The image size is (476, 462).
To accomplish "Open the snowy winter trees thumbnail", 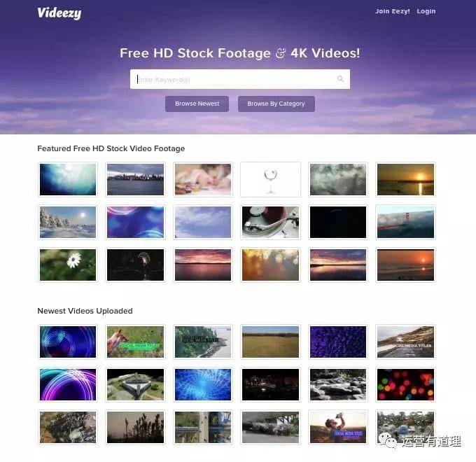I will click(68, 222).
